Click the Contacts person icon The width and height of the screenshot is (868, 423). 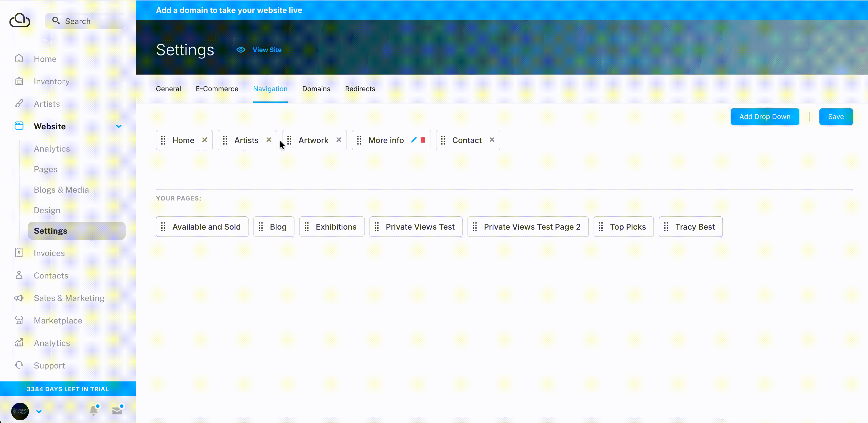[19, 275]
